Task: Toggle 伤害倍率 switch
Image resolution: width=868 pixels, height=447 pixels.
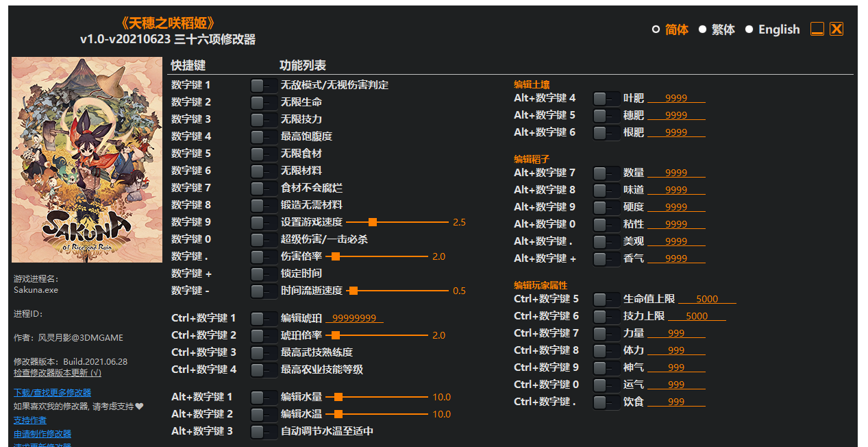Action: coord(264,256)
